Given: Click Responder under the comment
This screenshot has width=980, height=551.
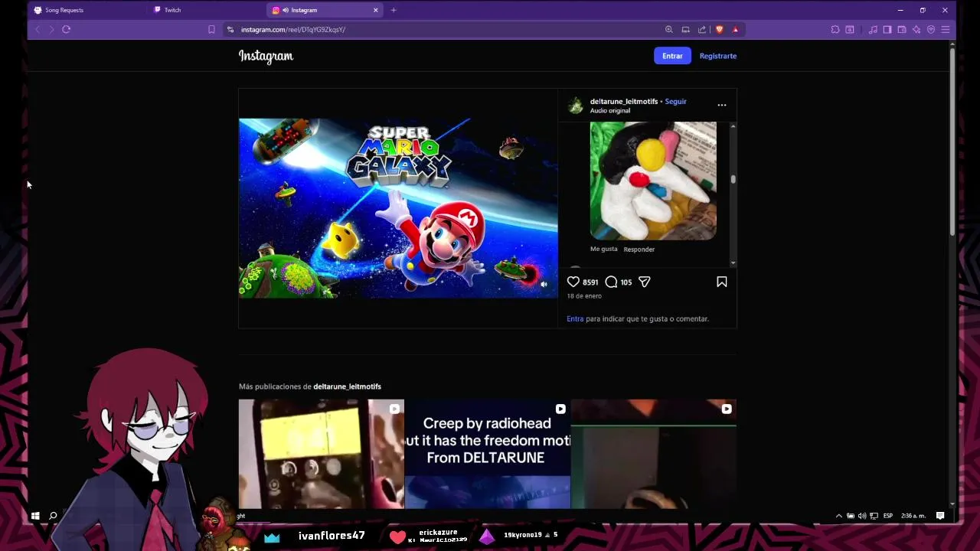Looking at the screenshot, I should (x=639, y=249).
